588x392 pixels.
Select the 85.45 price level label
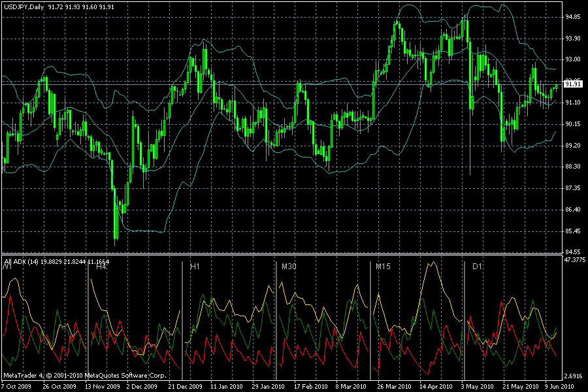[x=572, y=231]
